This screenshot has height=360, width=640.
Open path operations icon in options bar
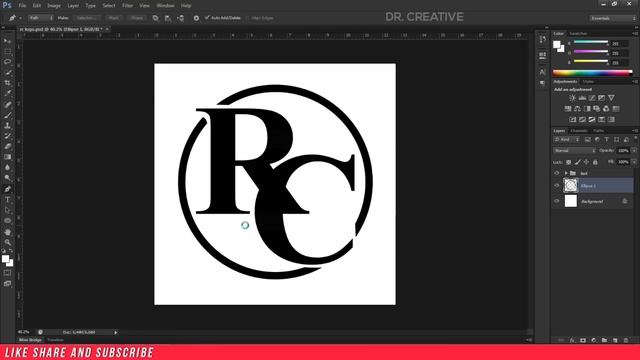tap(156, 18)
